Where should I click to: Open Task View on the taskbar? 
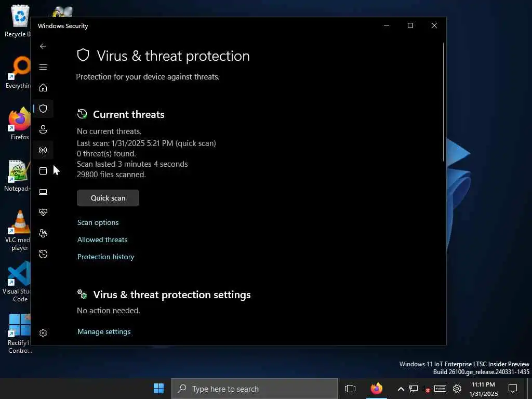coord(350,389)
